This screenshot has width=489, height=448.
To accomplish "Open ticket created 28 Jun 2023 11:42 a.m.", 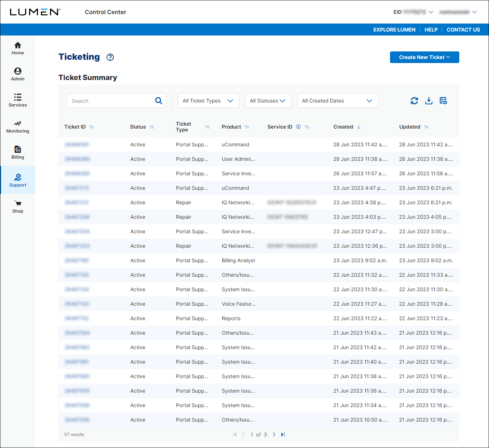I will (x=77, y=145).
